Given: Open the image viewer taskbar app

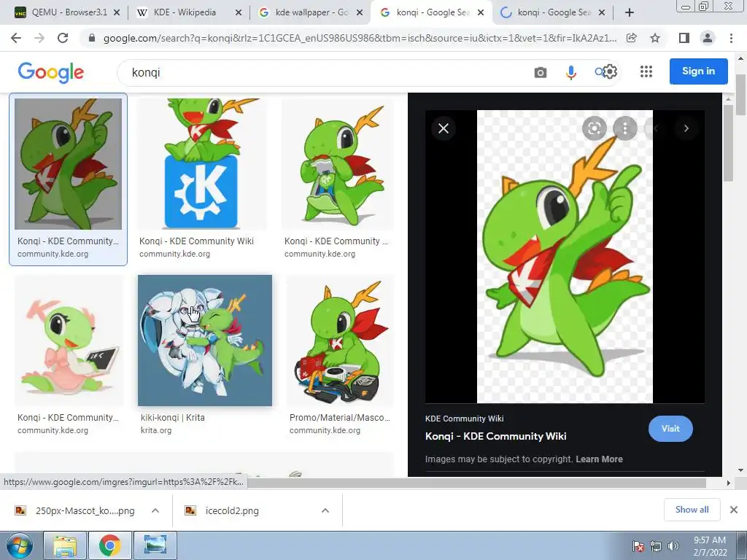Looking at the screenshot, I should pyautogui.click(x=155, y=545).
